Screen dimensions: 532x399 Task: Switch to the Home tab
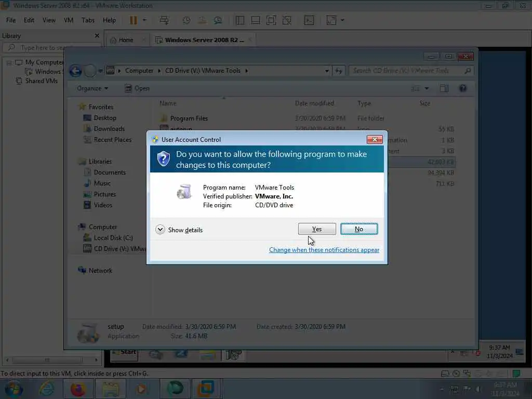[126, 40]
